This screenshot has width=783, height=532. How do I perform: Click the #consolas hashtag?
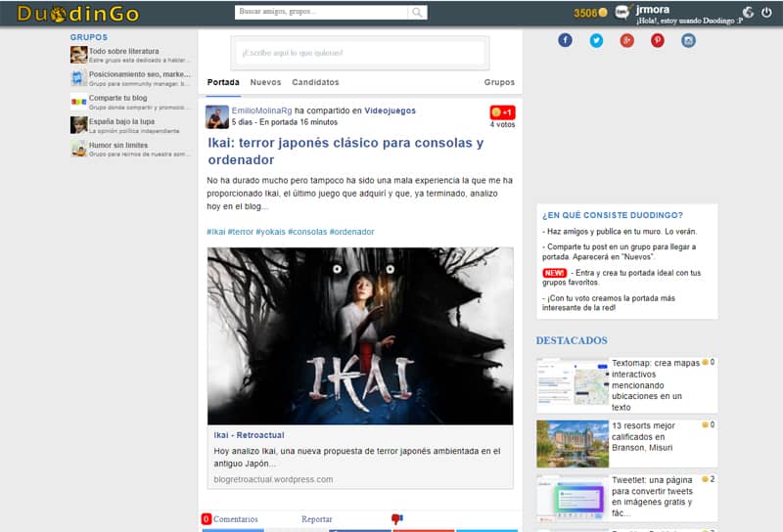tap(307, 232)
